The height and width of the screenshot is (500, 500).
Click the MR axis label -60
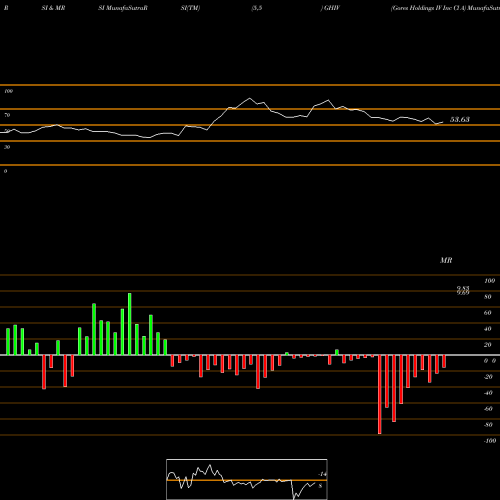[x=488, y=409]
